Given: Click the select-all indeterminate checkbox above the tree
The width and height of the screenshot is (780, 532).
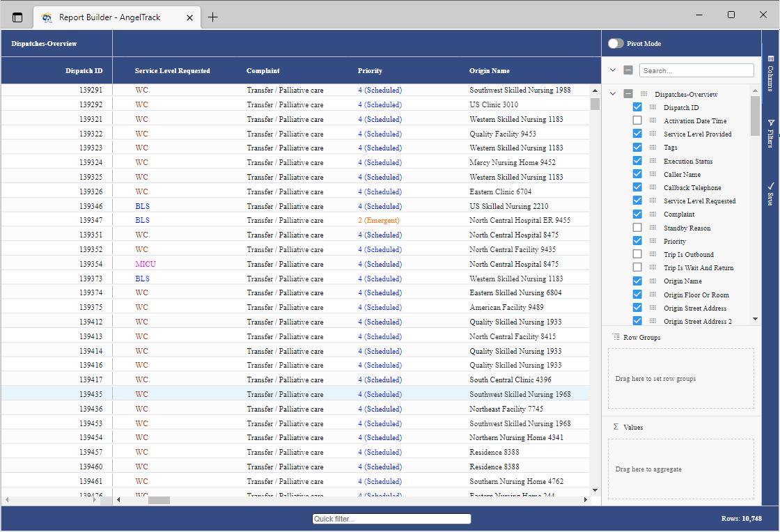Looking at the screenshot, I should [628, 70].
